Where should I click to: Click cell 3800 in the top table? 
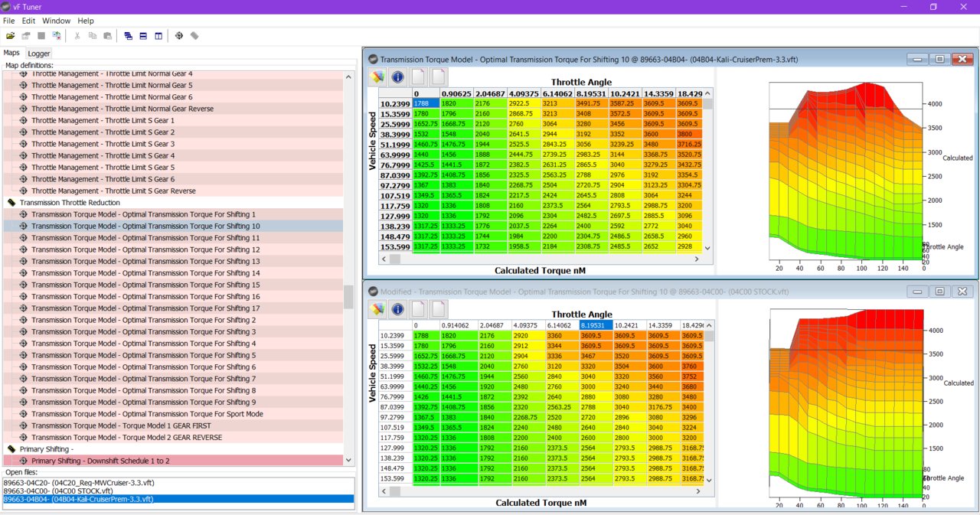coord(689,132)
